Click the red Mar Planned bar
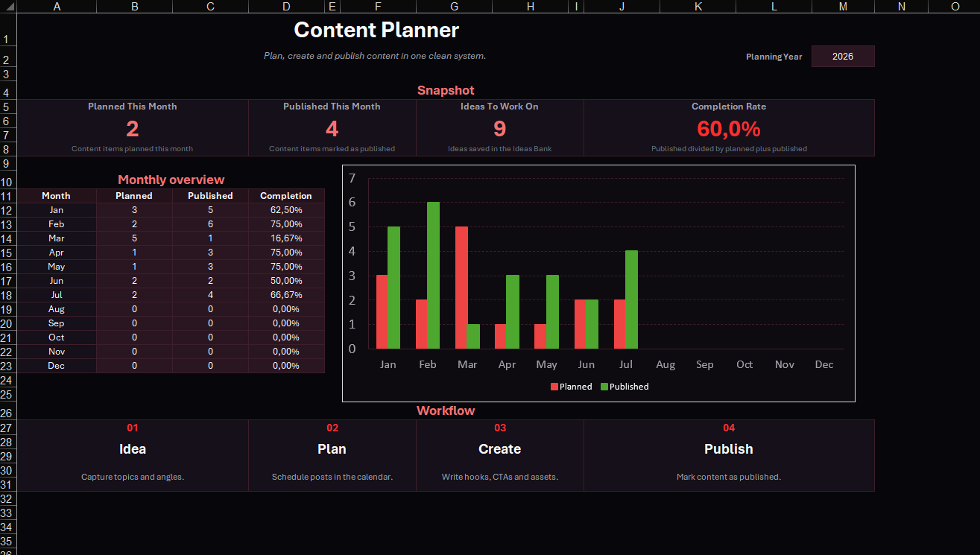Viewport: 980px width, 555px height. pyautogui.click(x=461, y=288)
